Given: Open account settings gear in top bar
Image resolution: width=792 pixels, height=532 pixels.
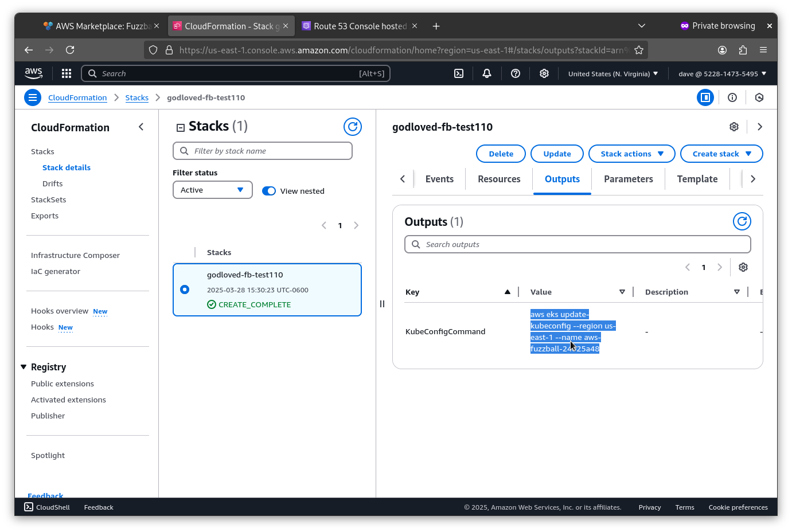Looking at the screenshot, I should coord(544,73).
